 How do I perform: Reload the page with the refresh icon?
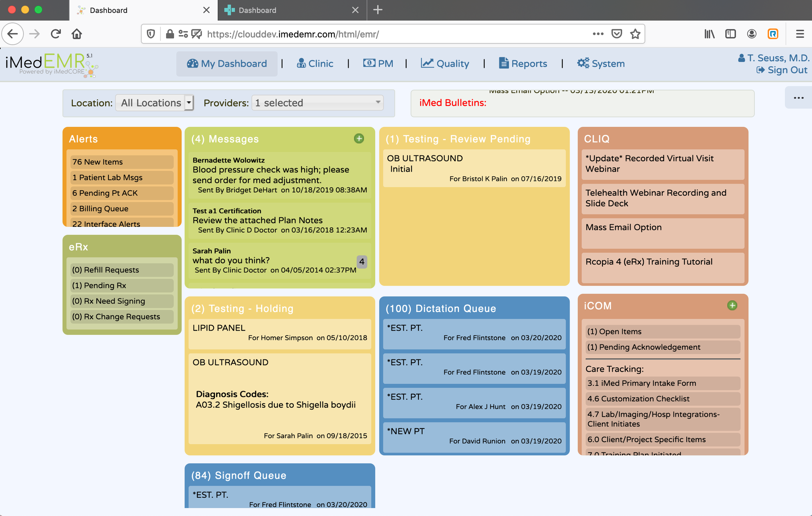(55, 34)
